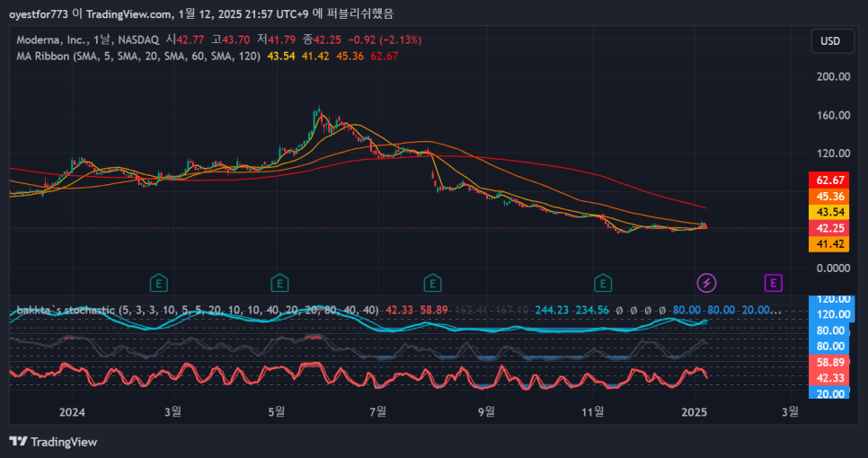This screenshot has height=458, width=868.
Task: Open the November 2024 green earnings marker
Action: click(603, 284)
